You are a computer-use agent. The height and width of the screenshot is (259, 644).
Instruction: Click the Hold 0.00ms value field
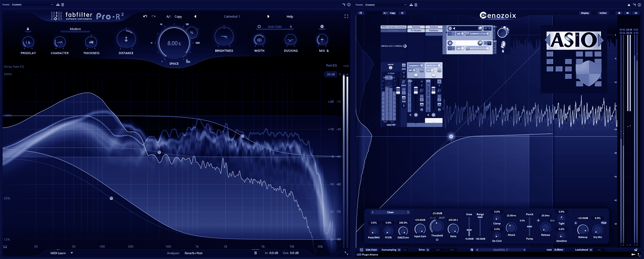tap(559, 250)
